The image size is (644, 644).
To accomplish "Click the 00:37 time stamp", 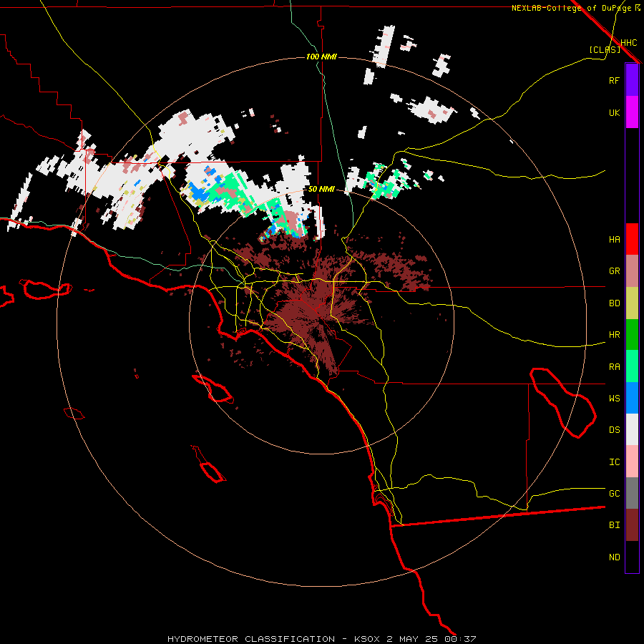I will (460, 639).
